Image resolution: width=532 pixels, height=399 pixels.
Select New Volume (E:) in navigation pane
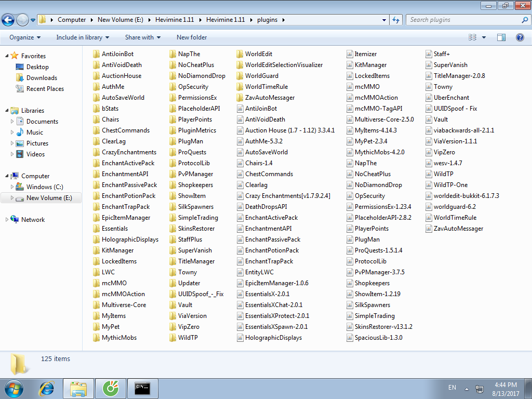[x=41, y=198]
